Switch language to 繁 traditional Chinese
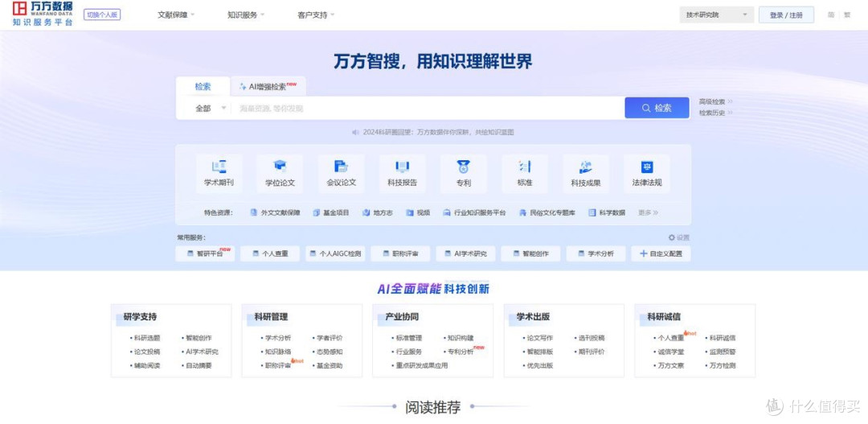868x424 pixels. (847, 15)
